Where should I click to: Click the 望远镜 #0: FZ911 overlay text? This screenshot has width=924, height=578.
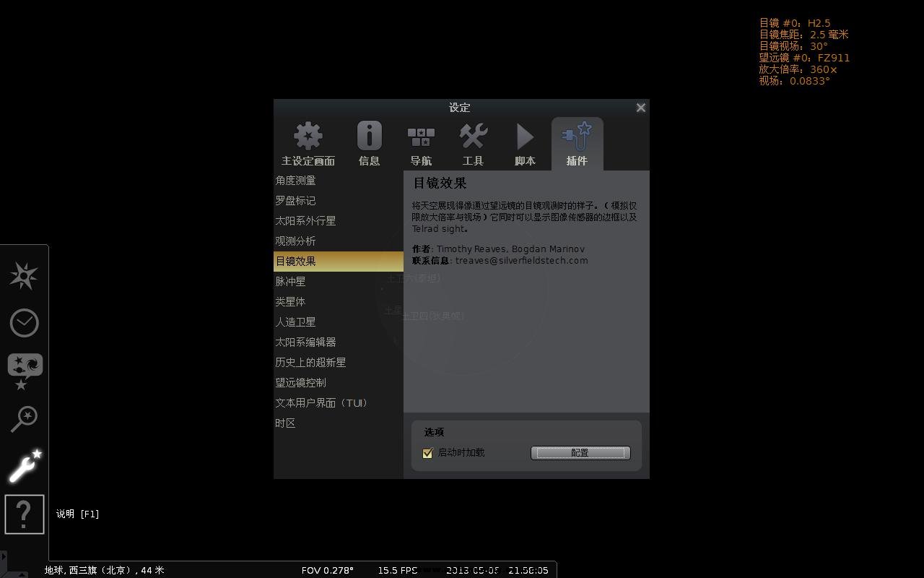click(804, 58)
